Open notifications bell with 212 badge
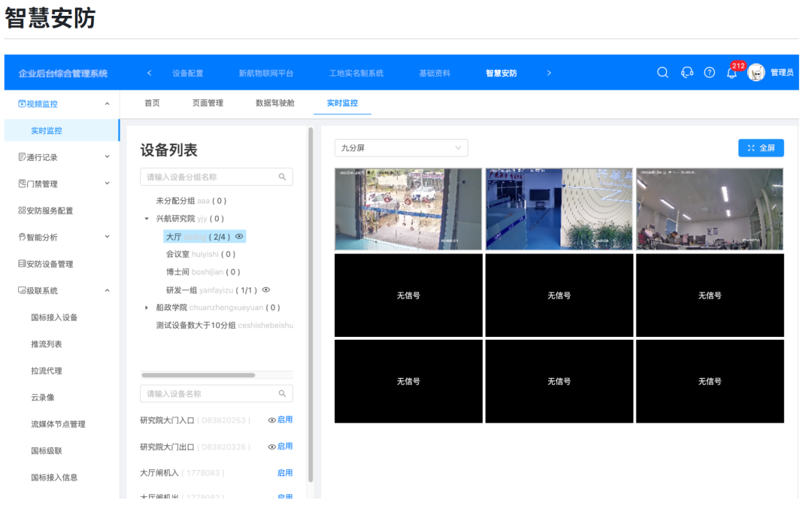Image resolution: width=812 pixels, height=512 pixels. pos(732,74)
